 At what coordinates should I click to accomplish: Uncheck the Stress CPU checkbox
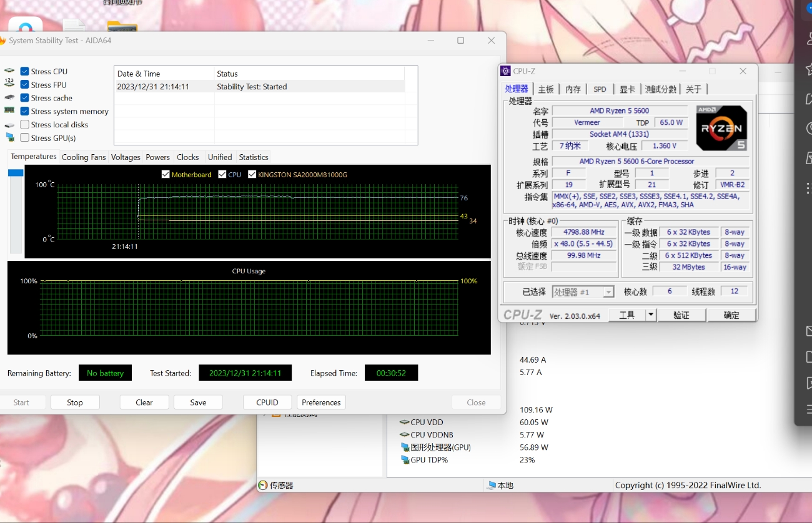(x=24, y=71)
